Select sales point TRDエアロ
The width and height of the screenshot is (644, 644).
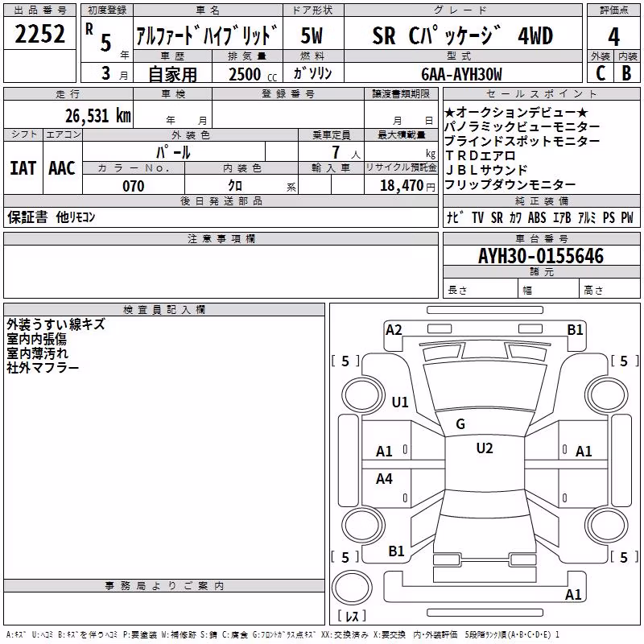(x=480, y=155)
